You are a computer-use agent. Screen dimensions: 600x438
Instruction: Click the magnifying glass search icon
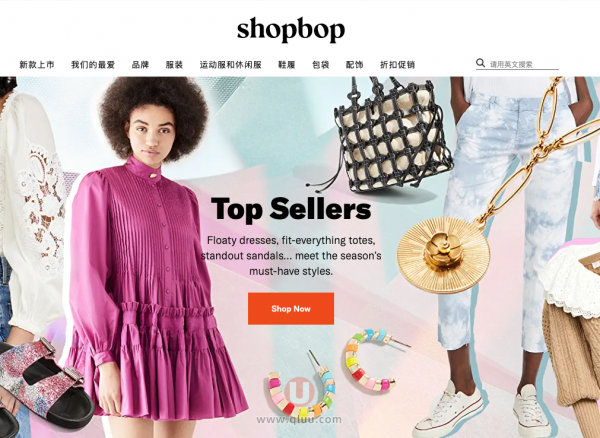[x=480, y=63]
